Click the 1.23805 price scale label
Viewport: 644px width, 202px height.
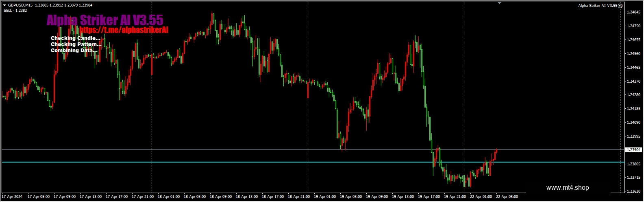coord(633,164)
